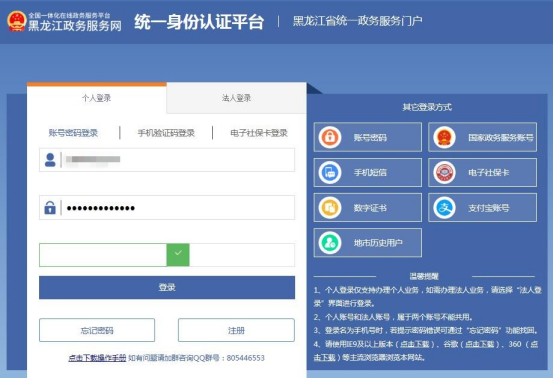Switch to the 个人登录 tab

[96, 98]
